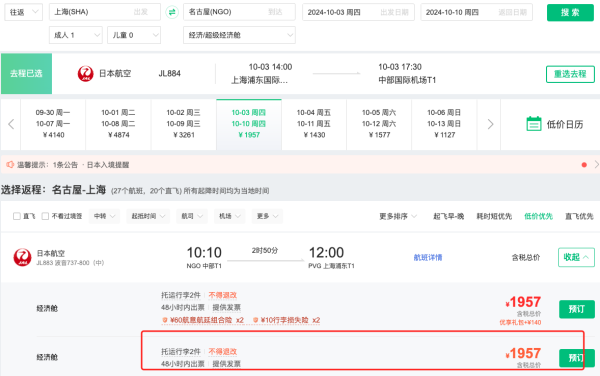Click the notice speaker icon
The image size is (600, 376).
click(x=10, y=164)
